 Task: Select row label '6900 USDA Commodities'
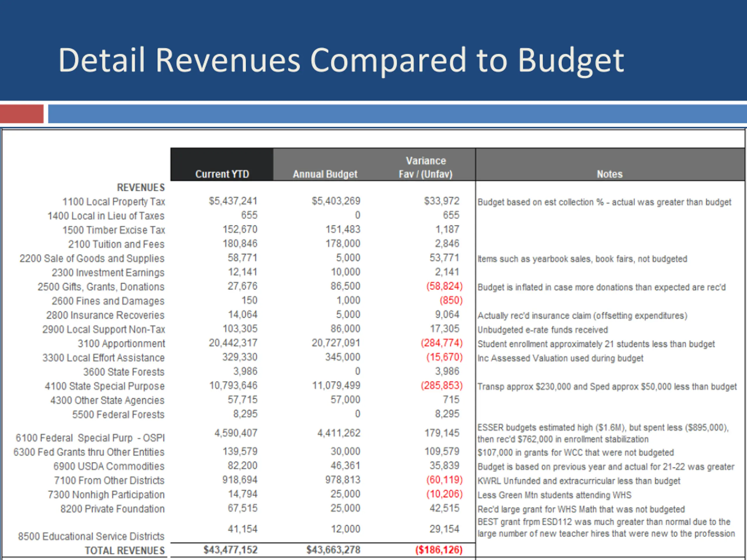(x=109, y=466)
